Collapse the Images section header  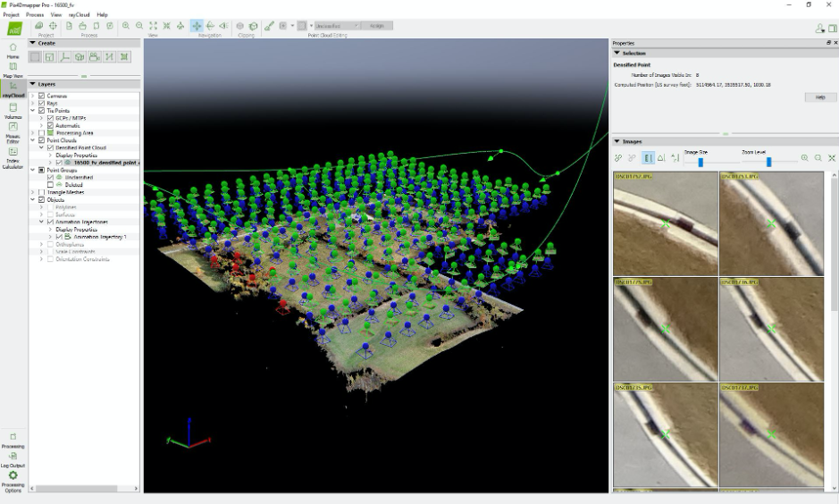(617, 141)
